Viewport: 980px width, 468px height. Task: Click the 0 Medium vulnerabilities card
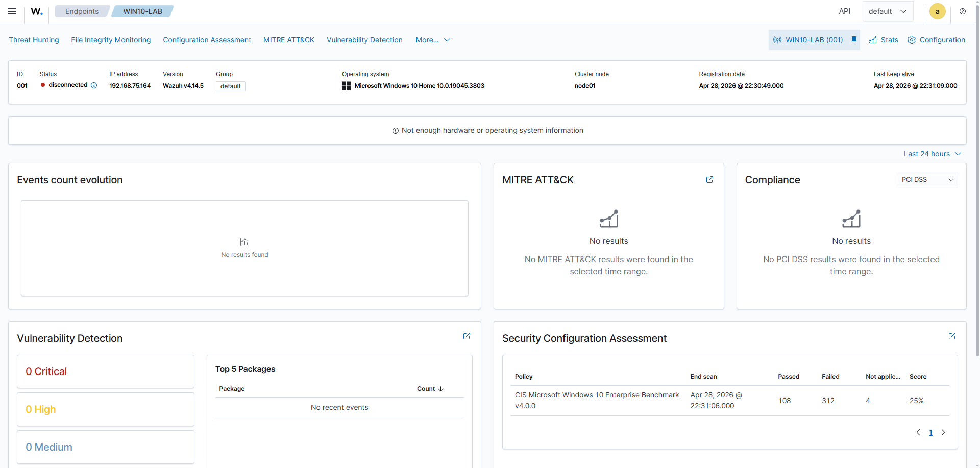pyautogui.click(x=106, y=447)
